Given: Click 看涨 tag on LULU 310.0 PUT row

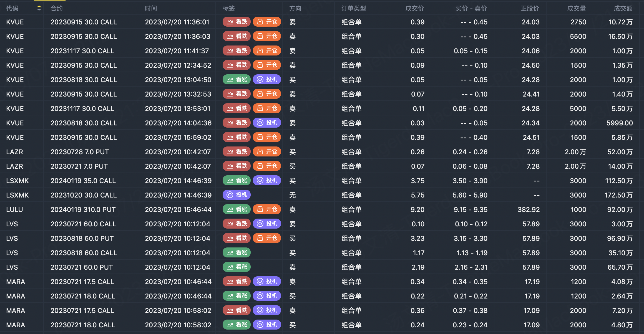Looking at the screenshot, I should click(x=237, y=209).
